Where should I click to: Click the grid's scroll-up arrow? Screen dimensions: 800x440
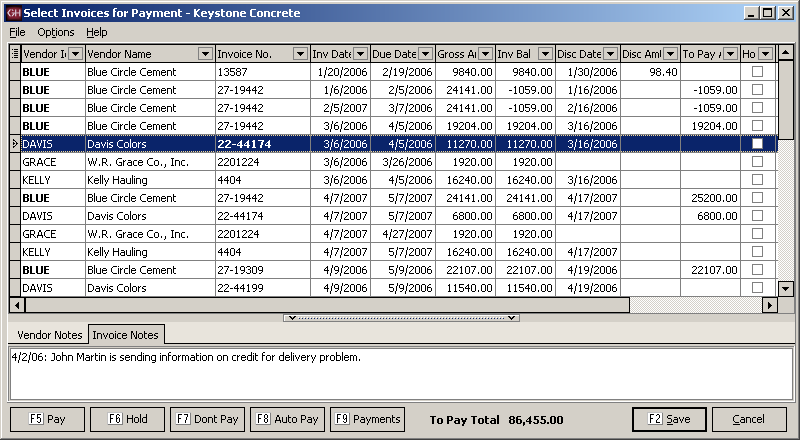tap(786, 53)
